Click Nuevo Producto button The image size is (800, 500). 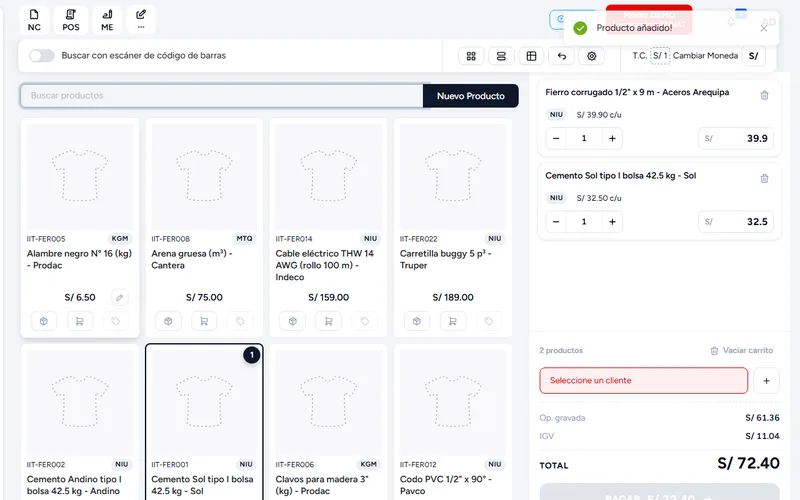pyautogui.click(x=470, y=96)
